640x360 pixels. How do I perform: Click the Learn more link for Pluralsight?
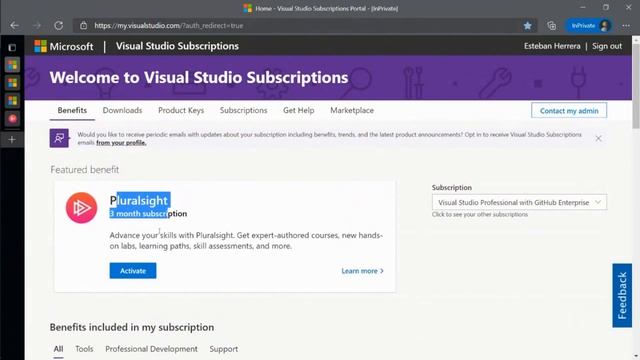coord(362,271)
